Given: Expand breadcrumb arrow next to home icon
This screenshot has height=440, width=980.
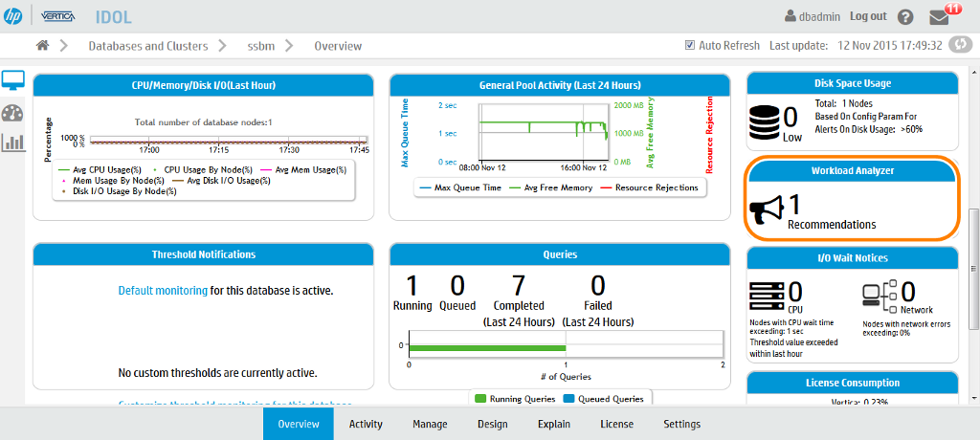Looking at the screenshot, I should 63,45.
